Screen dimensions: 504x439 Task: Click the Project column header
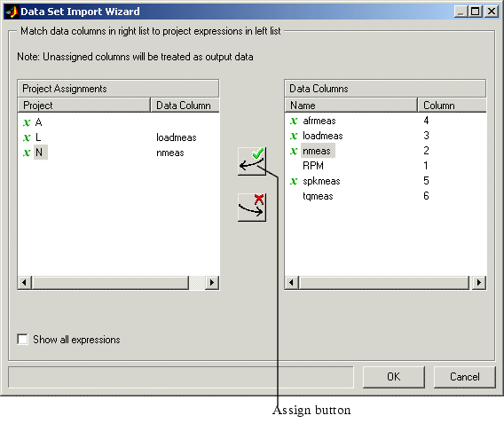click(x=84, y=105)
